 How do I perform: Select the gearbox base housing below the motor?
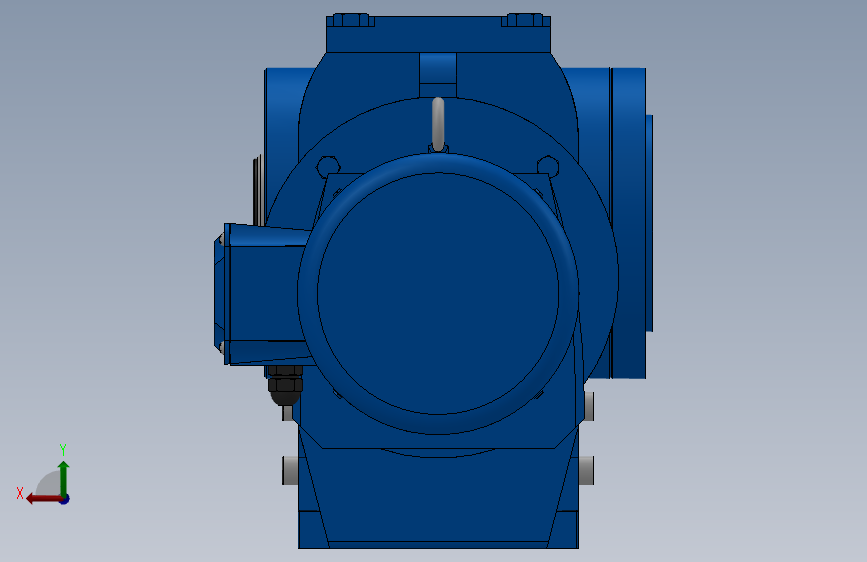coord(438,498)
